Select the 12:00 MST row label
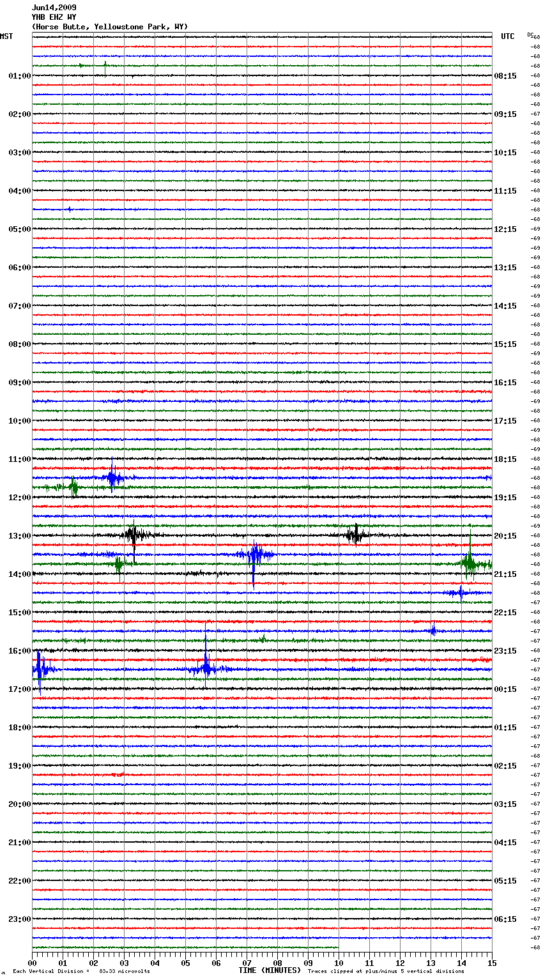 click(20, 498)
